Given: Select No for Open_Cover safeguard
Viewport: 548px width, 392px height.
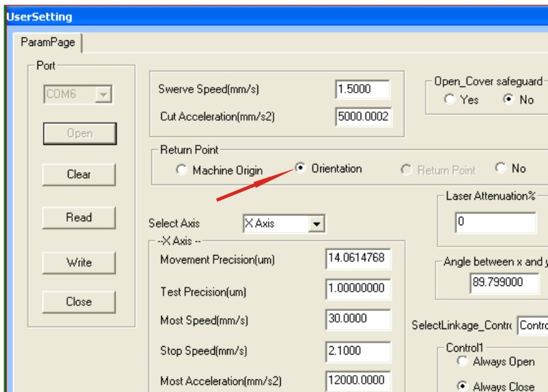Looking at the screenshot, I should click(x=508, y=100).
